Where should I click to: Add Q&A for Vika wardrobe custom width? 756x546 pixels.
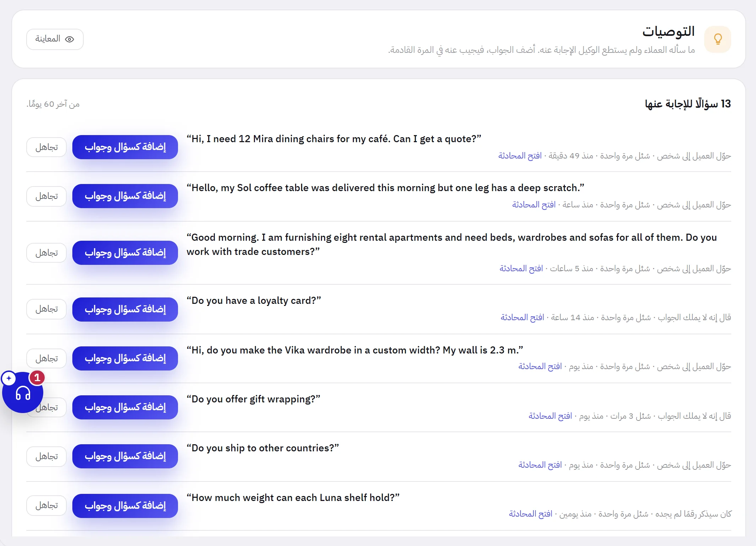click(x=125, y=358)
